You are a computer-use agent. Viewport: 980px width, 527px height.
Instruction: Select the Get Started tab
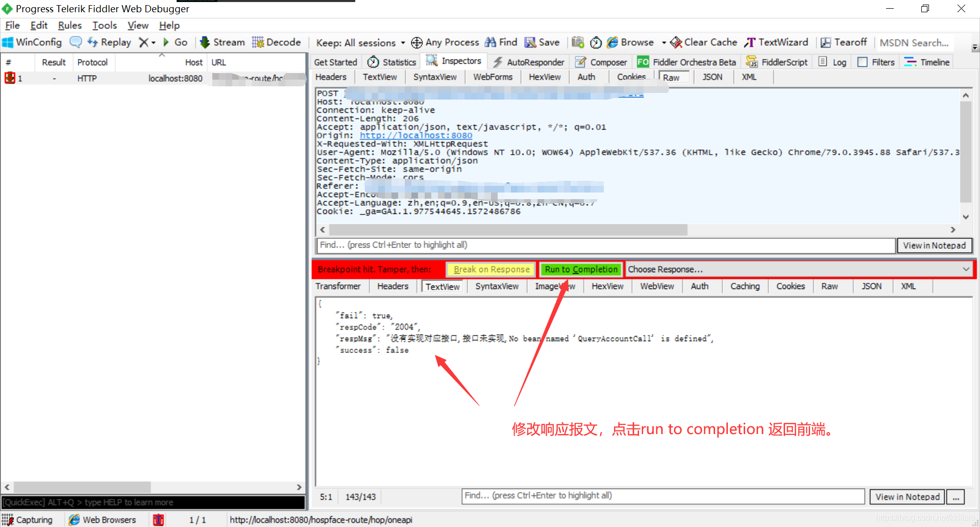335,62
